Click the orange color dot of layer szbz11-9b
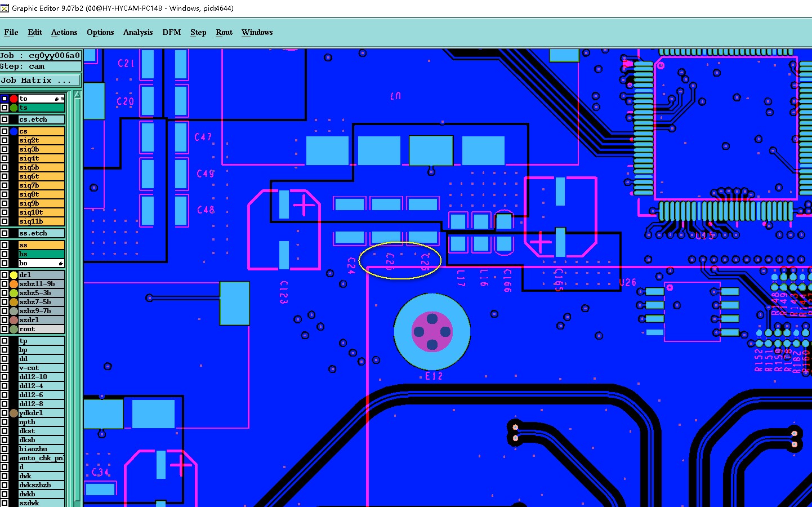This screenshot has height=507, width=812. point(14,284)
